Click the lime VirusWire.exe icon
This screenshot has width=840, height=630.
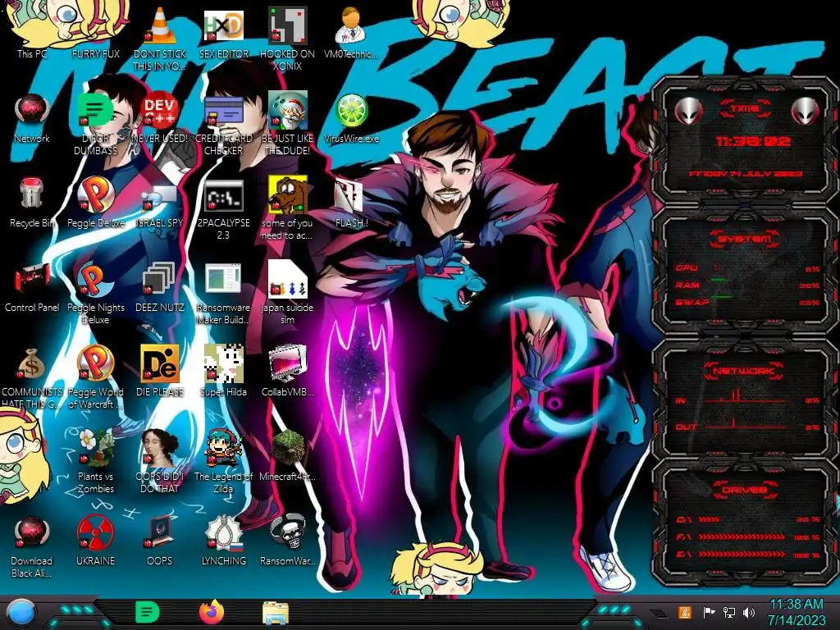point(351,118)
